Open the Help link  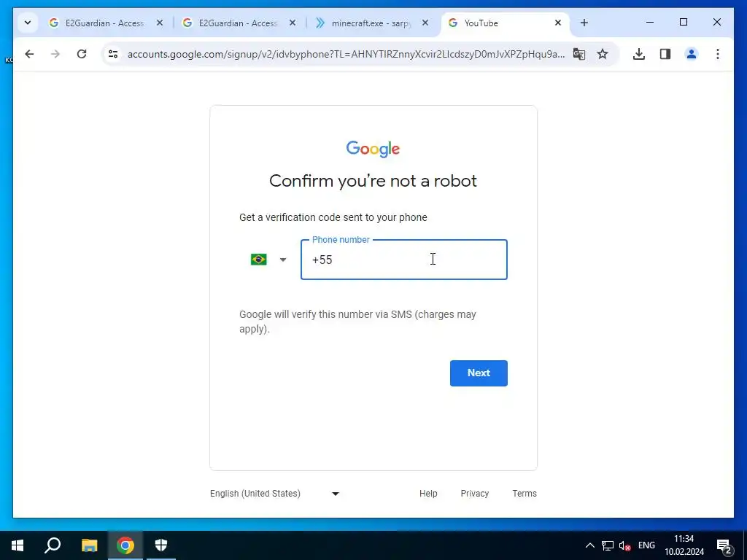(x=428, y=494)
